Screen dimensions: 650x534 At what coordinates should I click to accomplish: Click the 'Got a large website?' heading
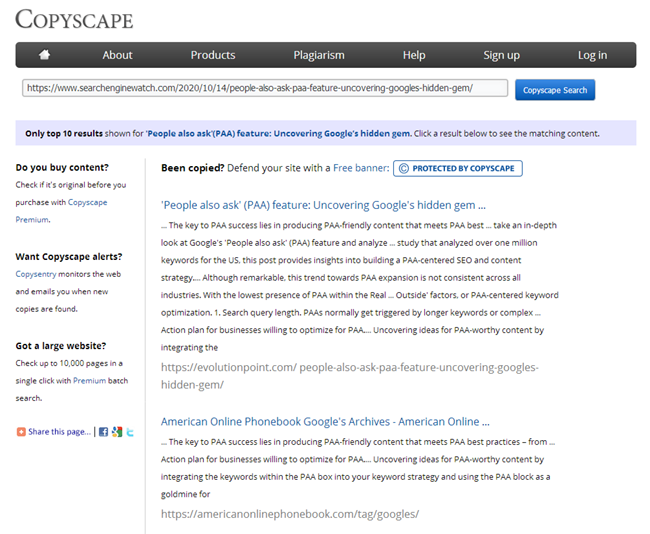(61, 346)
